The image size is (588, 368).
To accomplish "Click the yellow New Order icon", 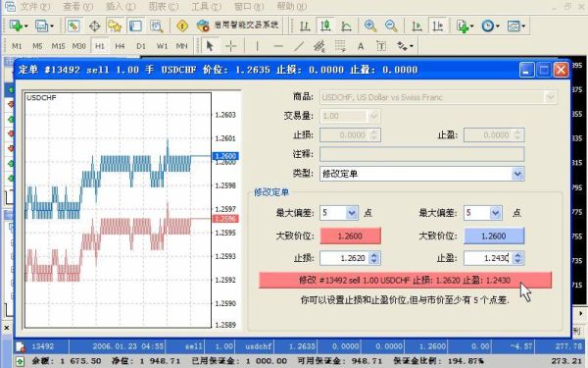I will pyautogui.click(x=182, y=26).
